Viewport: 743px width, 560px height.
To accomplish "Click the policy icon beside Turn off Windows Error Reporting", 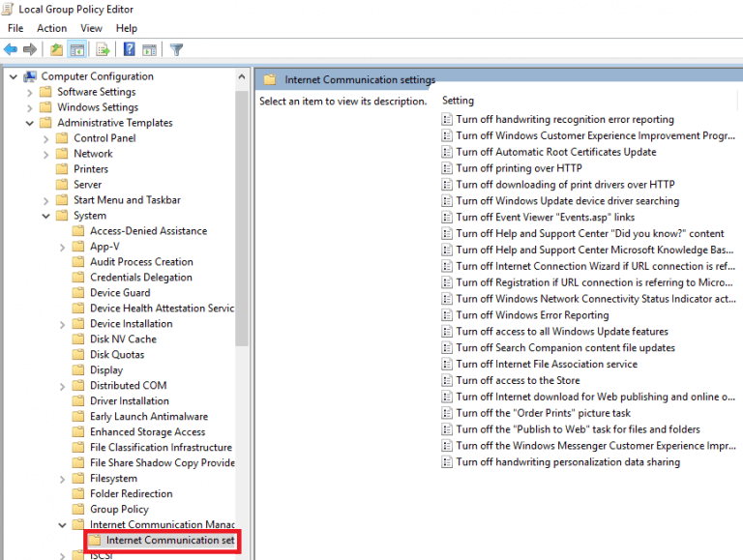I will 446,315.
